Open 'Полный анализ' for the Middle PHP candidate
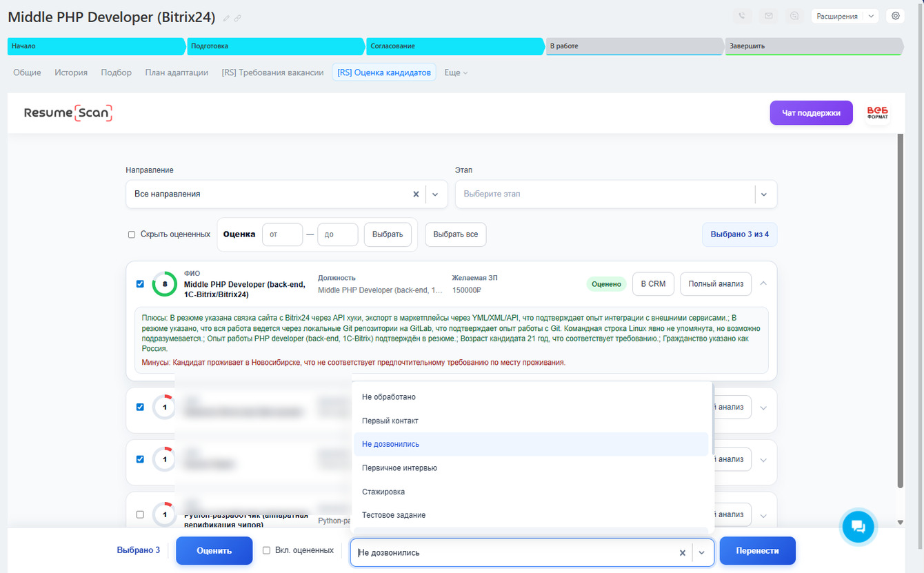The image size is (924, 573). click(716, 283)
